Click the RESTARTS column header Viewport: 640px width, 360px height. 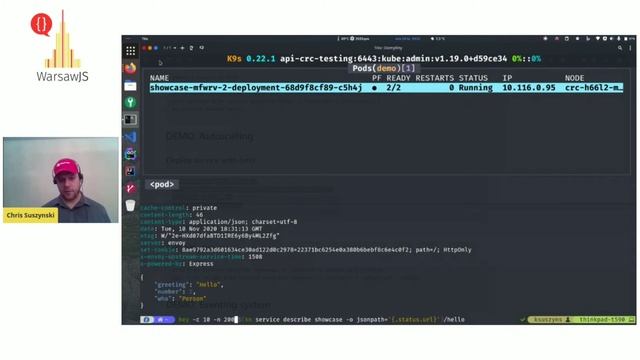(435, 78)
